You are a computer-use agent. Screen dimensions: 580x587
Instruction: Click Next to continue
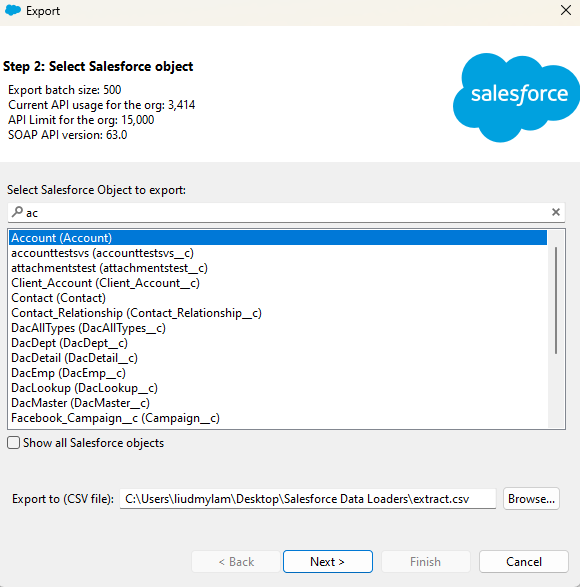point(328,562)
